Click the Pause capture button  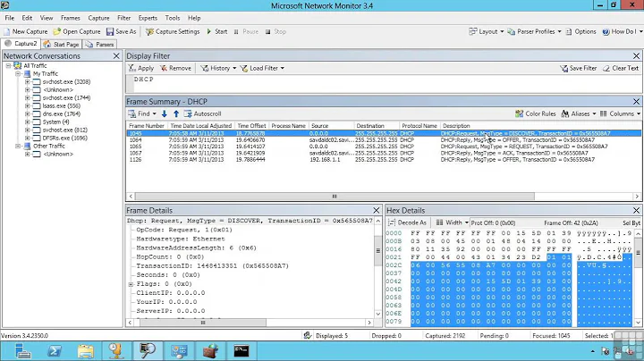(x=246, y=31)
